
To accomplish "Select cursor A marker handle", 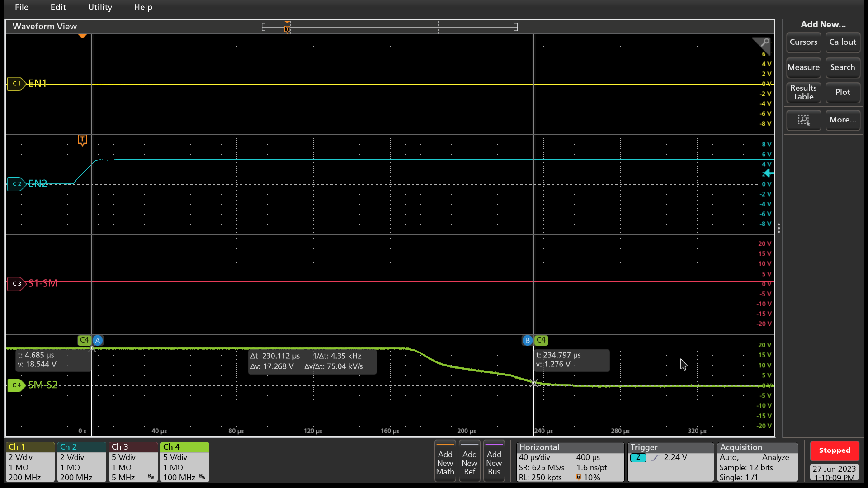I will [98, 340].
